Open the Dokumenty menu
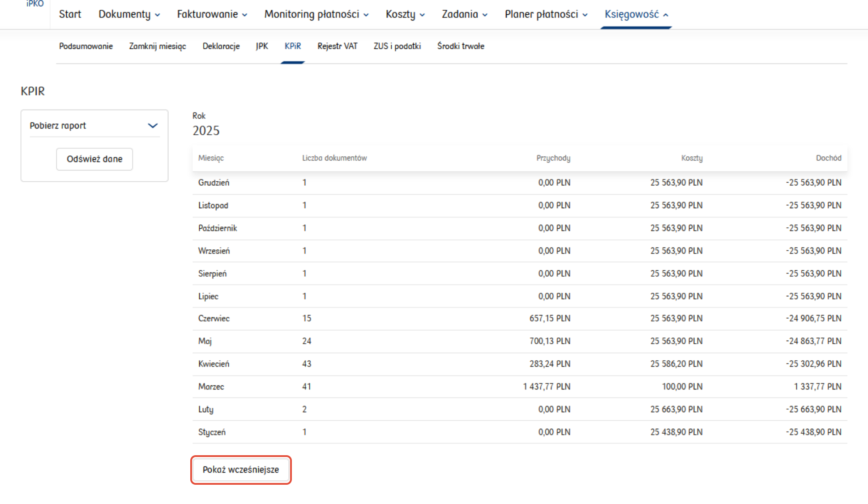Screen dimensions: 868x504 tap(129, 14)
